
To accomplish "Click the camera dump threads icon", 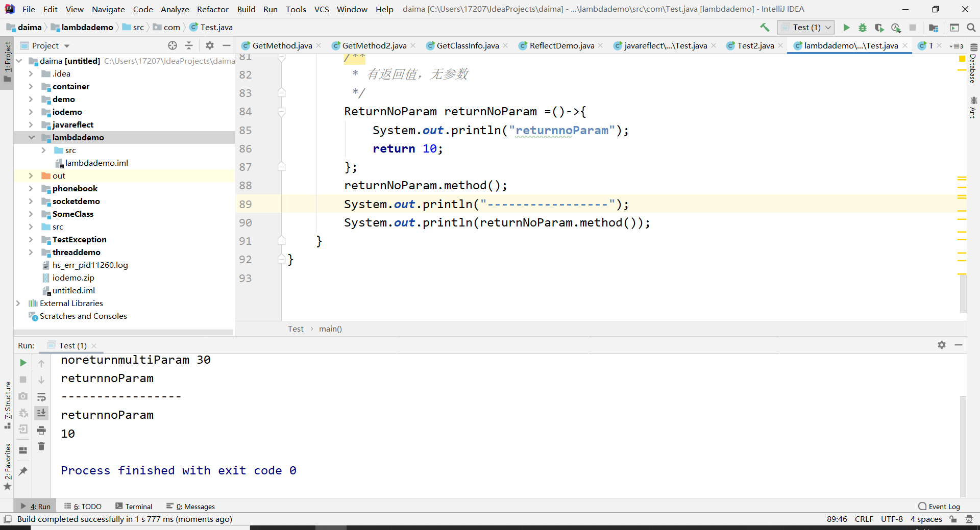I will 23,396.
